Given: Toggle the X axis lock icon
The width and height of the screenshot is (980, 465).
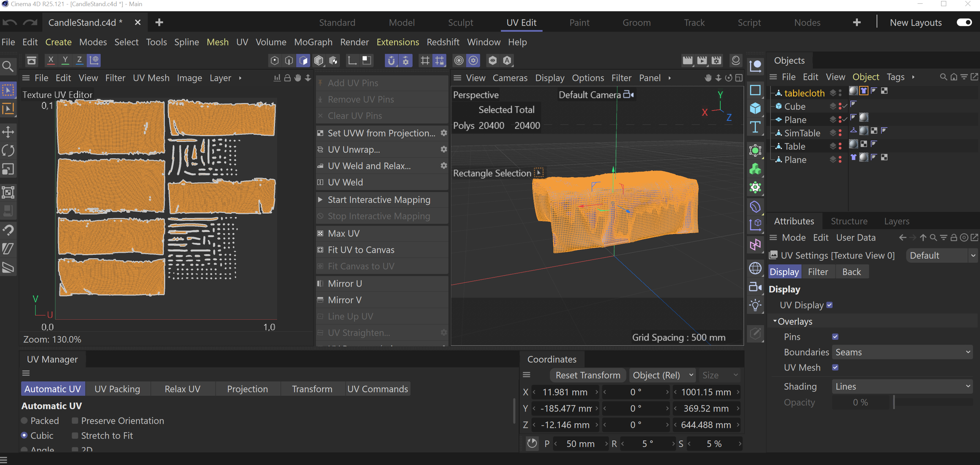Looking at the screenshot, I should pos(51,60).
